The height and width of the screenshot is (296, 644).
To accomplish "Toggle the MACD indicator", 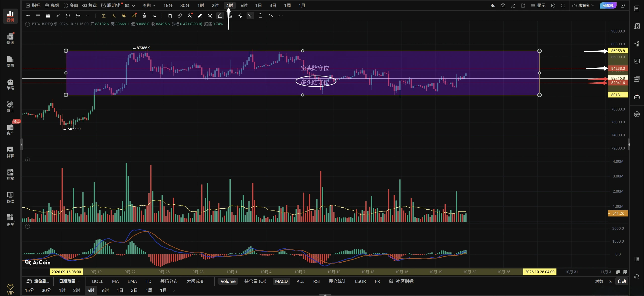I will pyautogui.click(x=281, y=281).
